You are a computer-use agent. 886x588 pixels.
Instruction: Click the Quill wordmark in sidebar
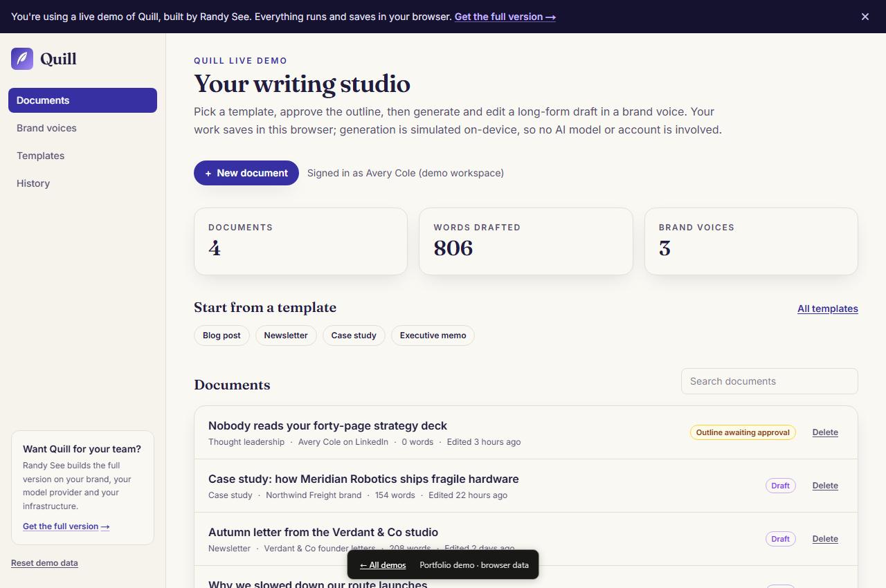(x=58, y=59)
